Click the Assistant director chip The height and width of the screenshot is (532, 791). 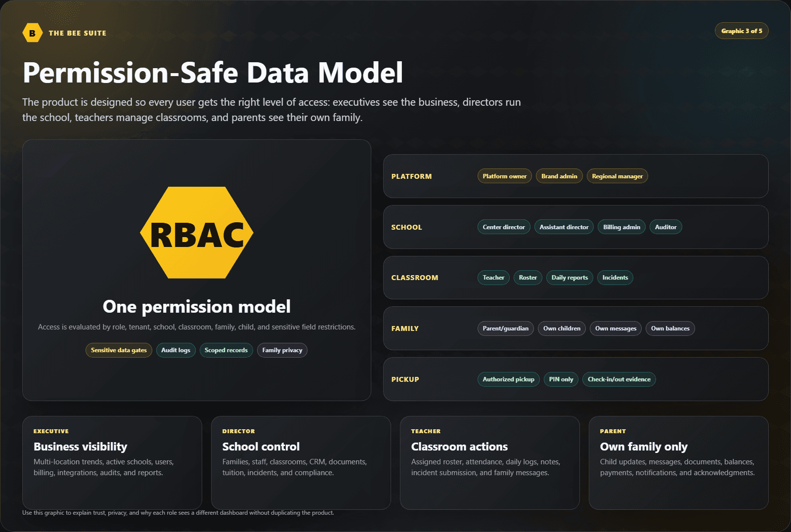564,227
